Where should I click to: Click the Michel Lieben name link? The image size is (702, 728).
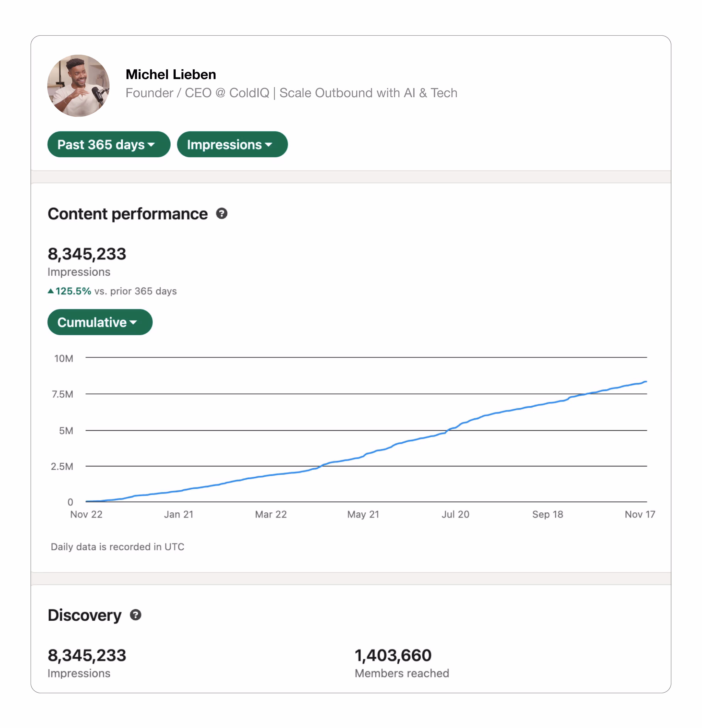171,74
